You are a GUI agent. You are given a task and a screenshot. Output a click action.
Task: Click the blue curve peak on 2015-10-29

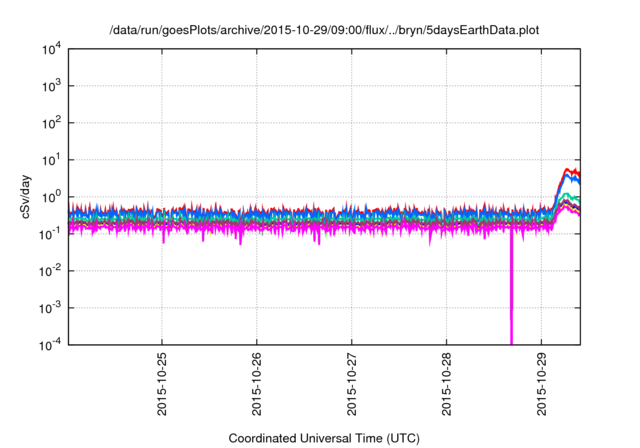(567, 176)
